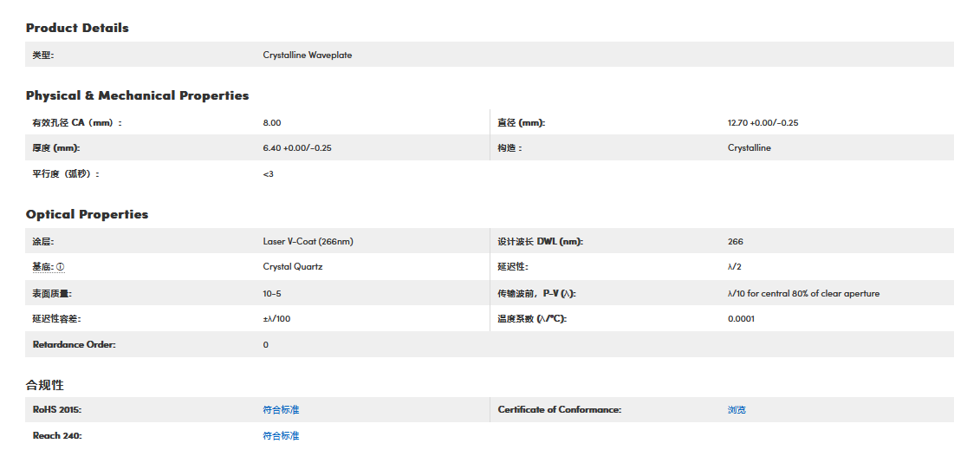Click the ±λ/100 retardance tolerance value

(x=276, y=318)
